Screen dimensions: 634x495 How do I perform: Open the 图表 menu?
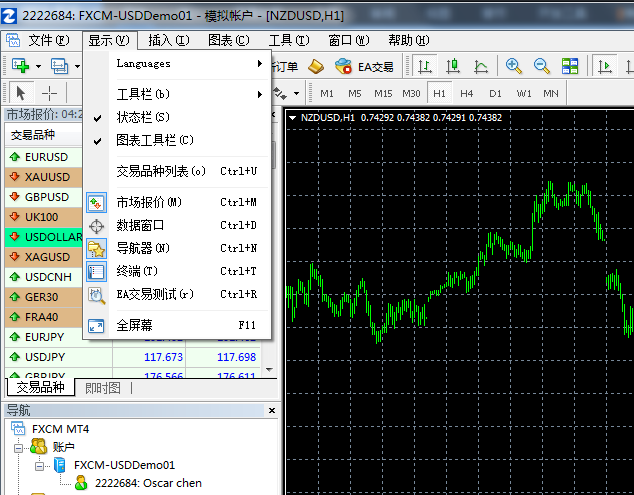click(228, 40)
